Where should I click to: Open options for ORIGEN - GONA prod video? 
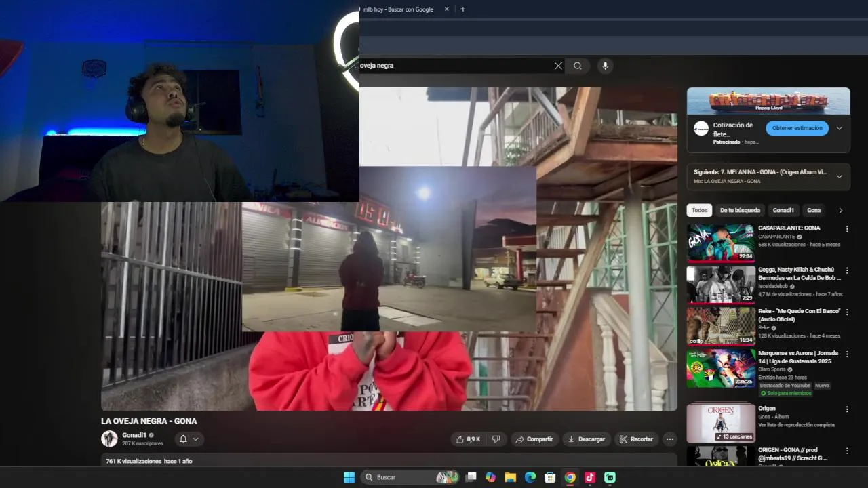click(847, 451)
